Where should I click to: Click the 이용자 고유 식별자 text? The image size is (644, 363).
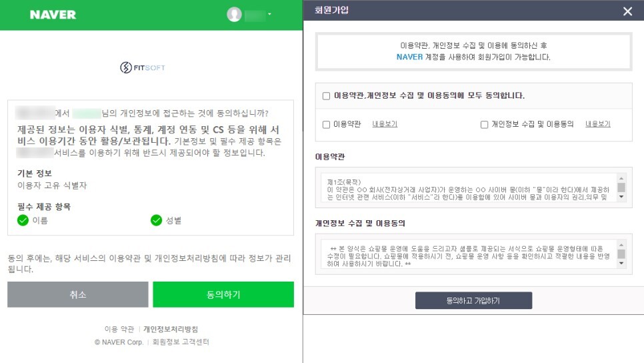tap(52, 186)
